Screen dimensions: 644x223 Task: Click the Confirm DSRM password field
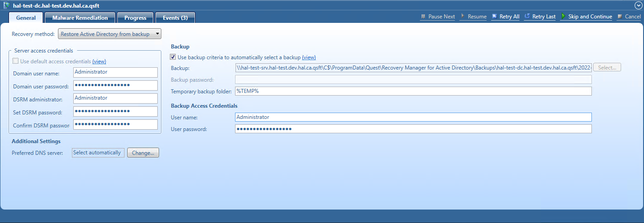coord(115,124)
